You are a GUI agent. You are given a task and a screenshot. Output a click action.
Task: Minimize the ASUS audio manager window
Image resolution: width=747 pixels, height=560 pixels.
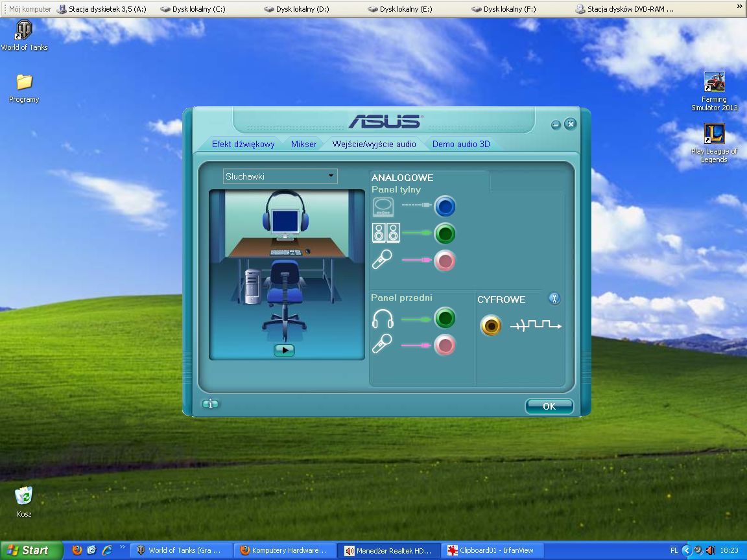556,124
